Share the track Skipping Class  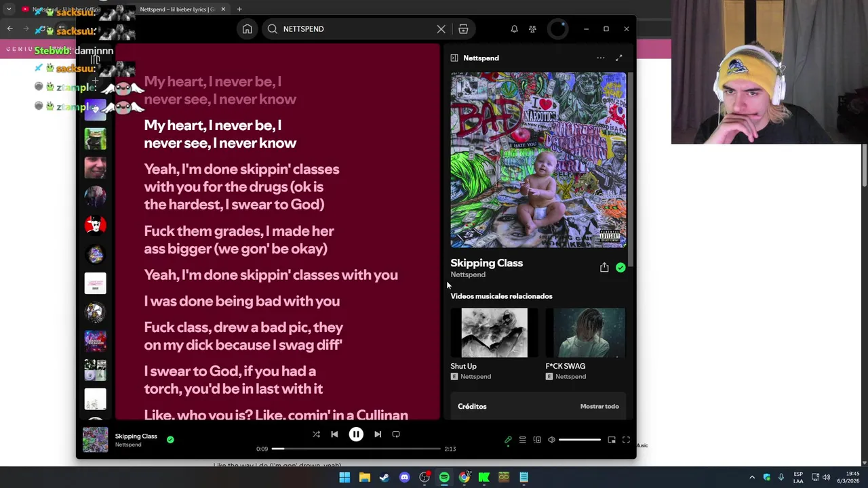(x=604, y=268)
